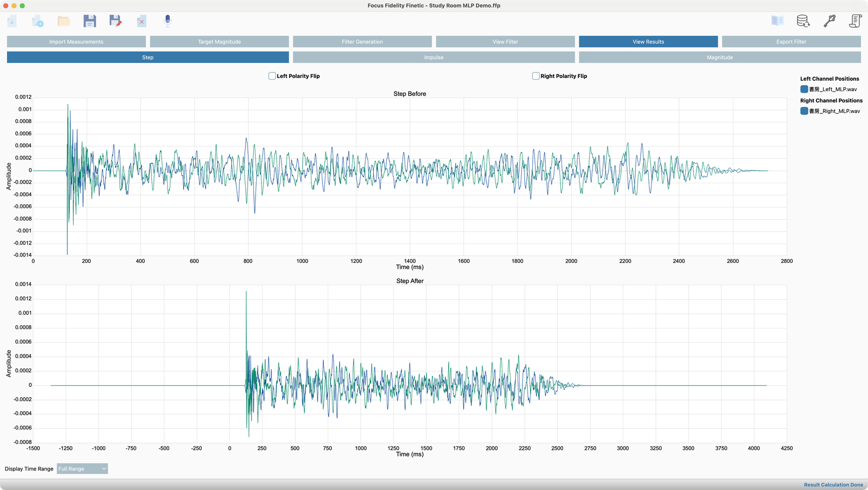Open the microphone measurement tool
This screenshot has height=490, width=868.
168,21
